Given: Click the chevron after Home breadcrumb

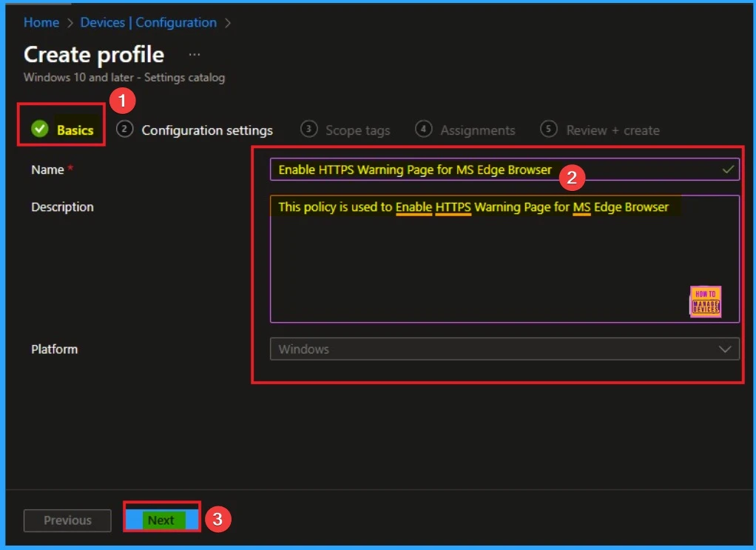Looking at the screenshot, I should pos(70,23).
